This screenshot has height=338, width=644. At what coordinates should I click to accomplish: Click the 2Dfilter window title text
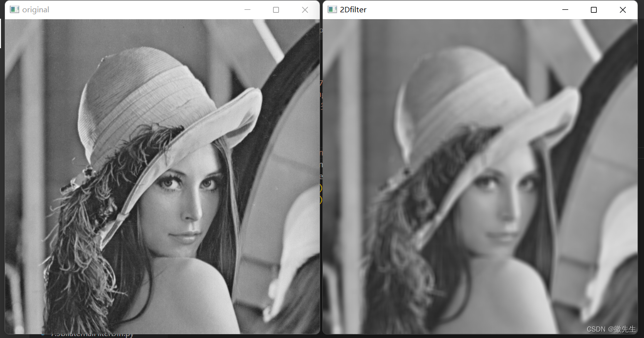[353, 10]
